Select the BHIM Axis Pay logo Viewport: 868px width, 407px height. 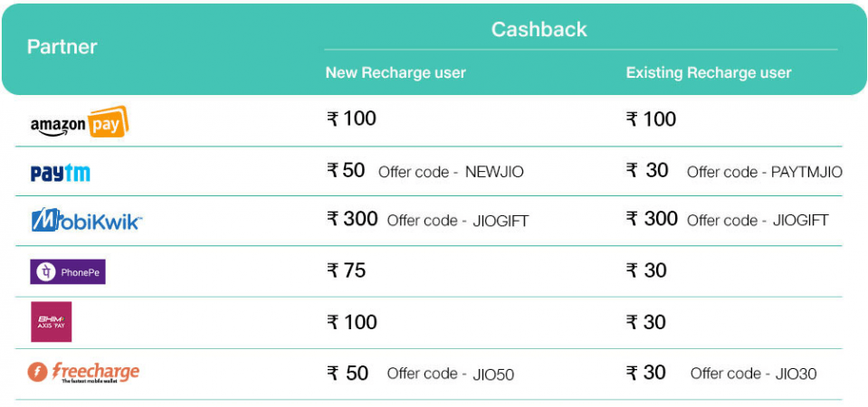tap(52, 322)
